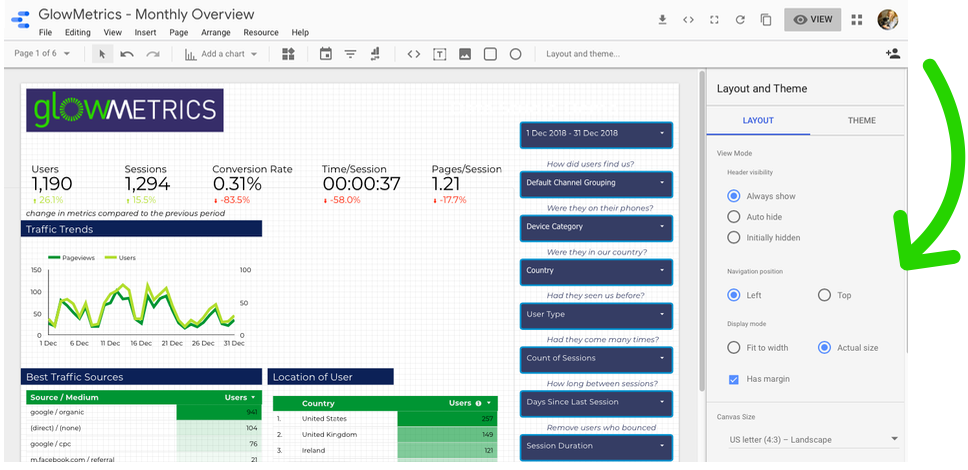Open the Canvas Size dropdown

click(811, 439)
